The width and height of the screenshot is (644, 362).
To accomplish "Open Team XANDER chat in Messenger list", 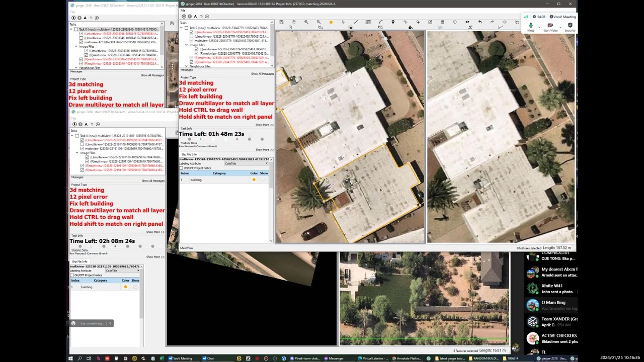I will point(552,322).
